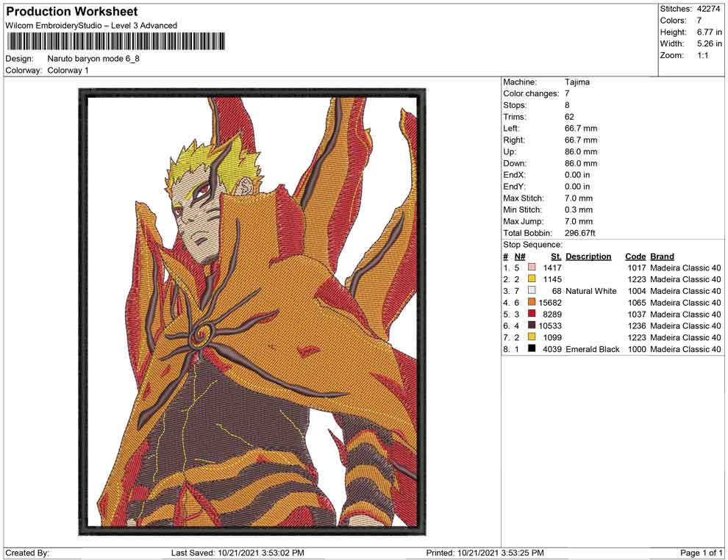Click the Page 1 of 1 indicator
The width and height of the screenshot is (728, 560).
[x=701, y=553]
